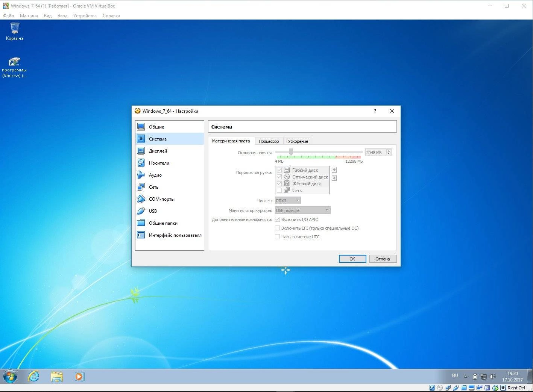This screenshot has width=533, height=392.
Task: Launch Internet Explorer from taskbar
Action: [x=33, y=376]
